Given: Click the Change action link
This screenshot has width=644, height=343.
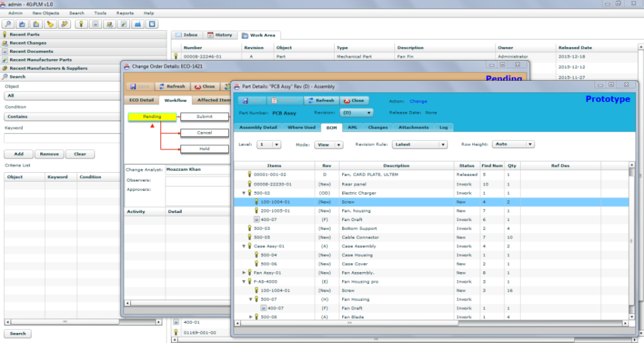Looking at the screenshot, I should (x=418, y=101).
